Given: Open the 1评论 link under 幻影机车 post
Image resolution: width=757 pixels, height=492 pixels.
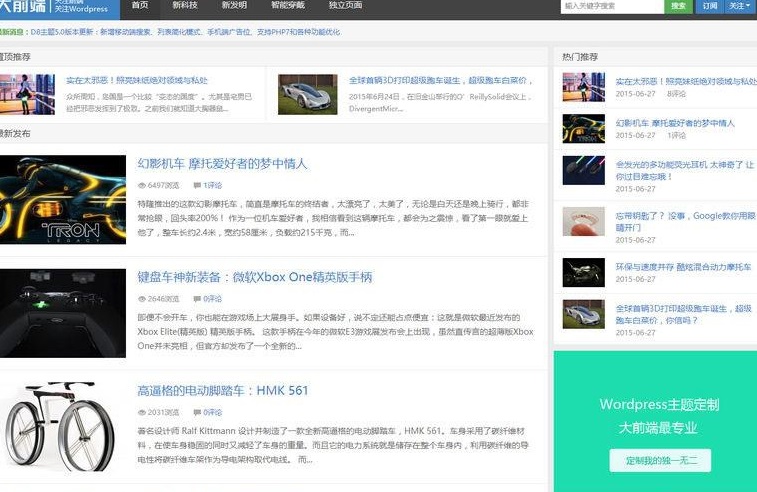Looking at the screenshot, I should pyautogui.click(x=213, y=185).
